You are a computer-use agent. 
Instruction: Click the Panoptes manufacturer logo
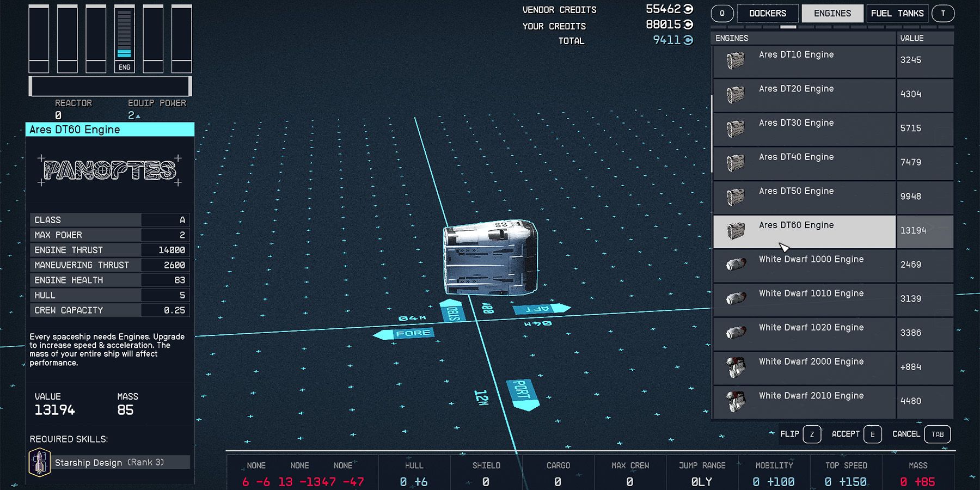tap(109, 170)
